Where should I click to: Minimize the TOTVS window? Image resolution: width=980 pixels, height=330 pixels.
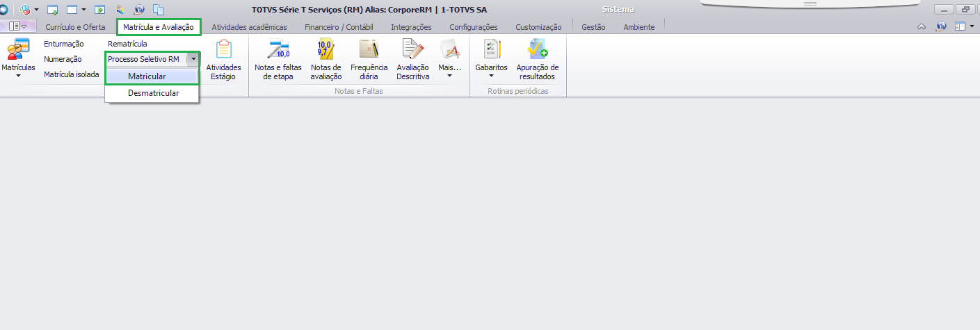pos(944,9)
